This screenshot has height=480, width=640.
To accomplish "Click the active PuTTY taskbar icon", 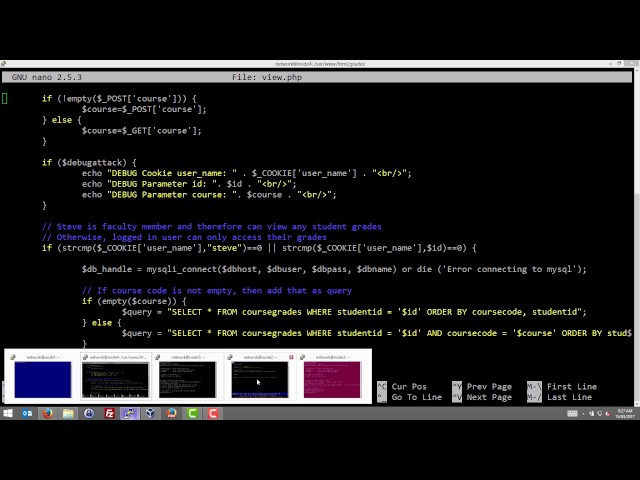I will click(130, 413).
